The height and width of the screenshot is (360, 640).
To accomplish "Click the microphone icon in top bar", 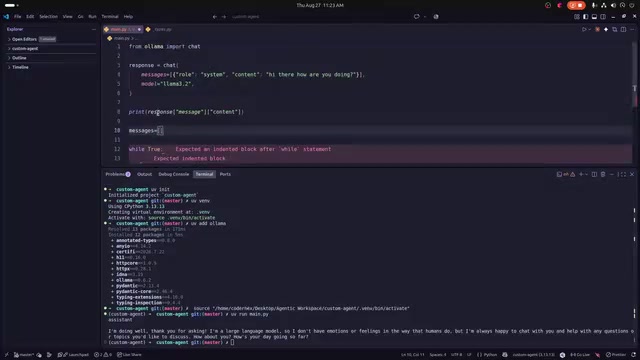I will (594, 5).
